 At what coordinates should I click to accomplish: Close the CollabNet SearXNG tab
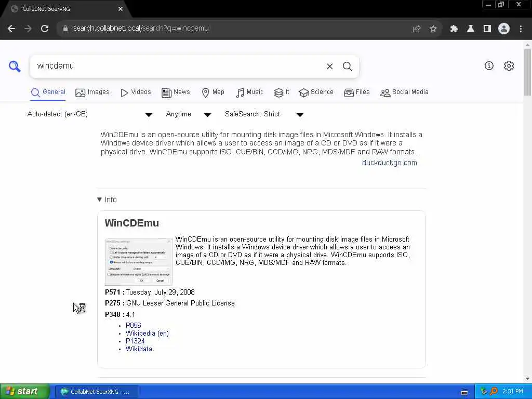click(x=121, y=9)
